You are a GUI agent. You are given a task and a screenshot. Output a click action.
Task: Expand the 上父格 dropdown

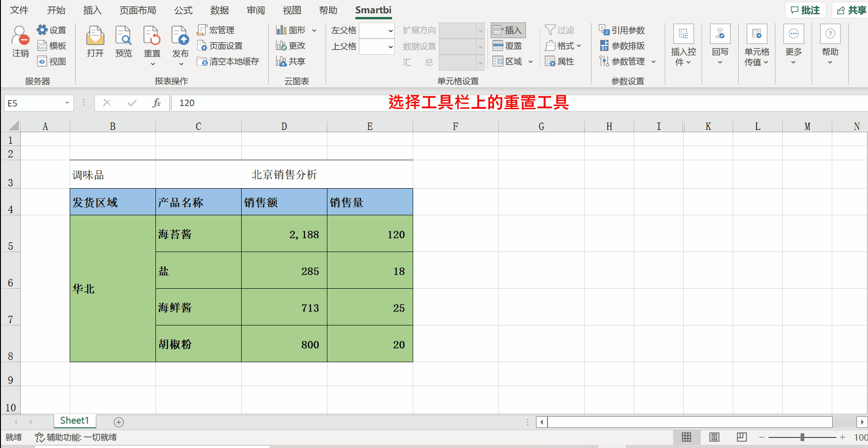point(391,46)
